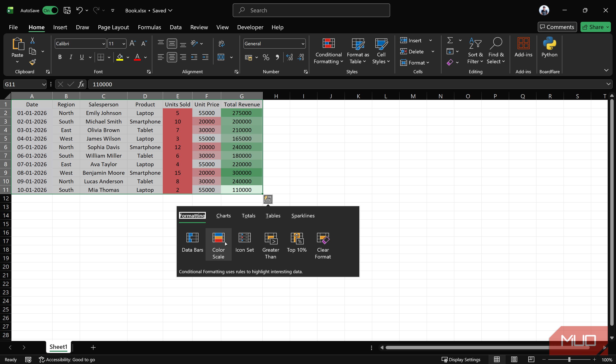The image size is (616, 364).
Task: Toggle Align Right alignment
Action: 183,57
